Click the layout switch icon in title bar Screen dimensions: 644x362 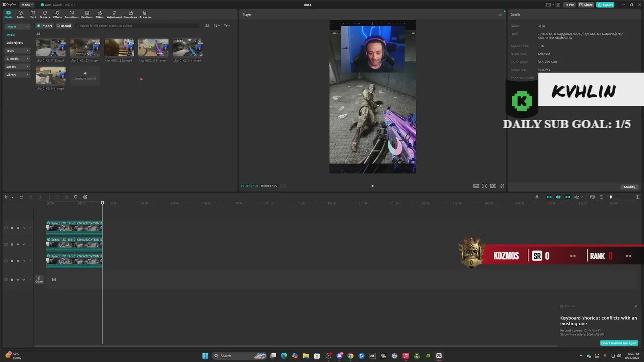(x=548, y=5)
